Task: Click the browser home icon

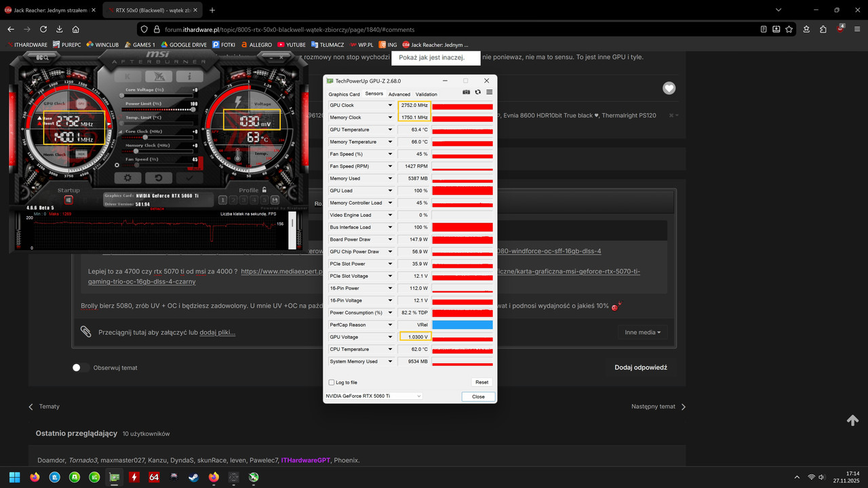Action: coord(76,29)
